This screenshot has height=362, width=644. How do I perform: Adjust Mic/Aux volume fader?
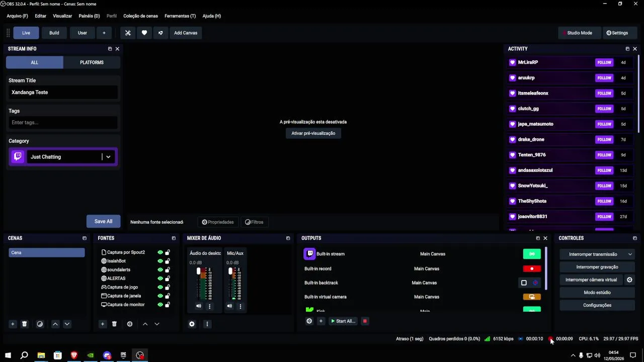point(230,271)
